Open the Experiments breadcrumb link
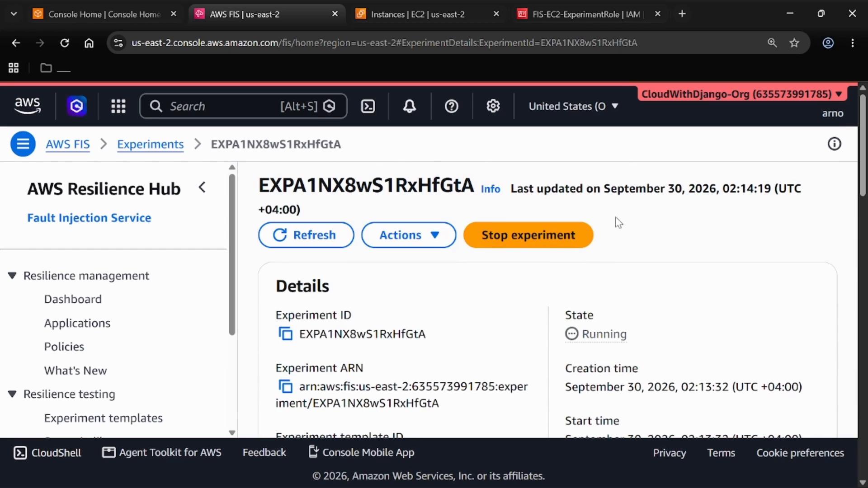The width and height of the screenshot is (868, 488). [150, 144]
